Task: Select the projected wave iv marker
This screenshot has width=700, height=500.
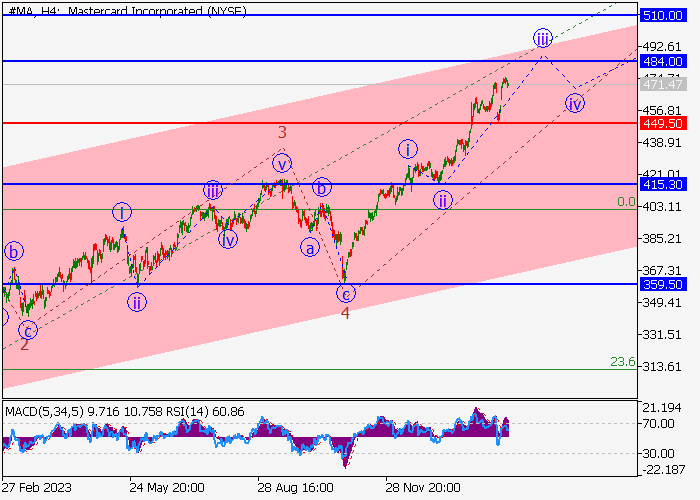Action: tap(575, 104)
